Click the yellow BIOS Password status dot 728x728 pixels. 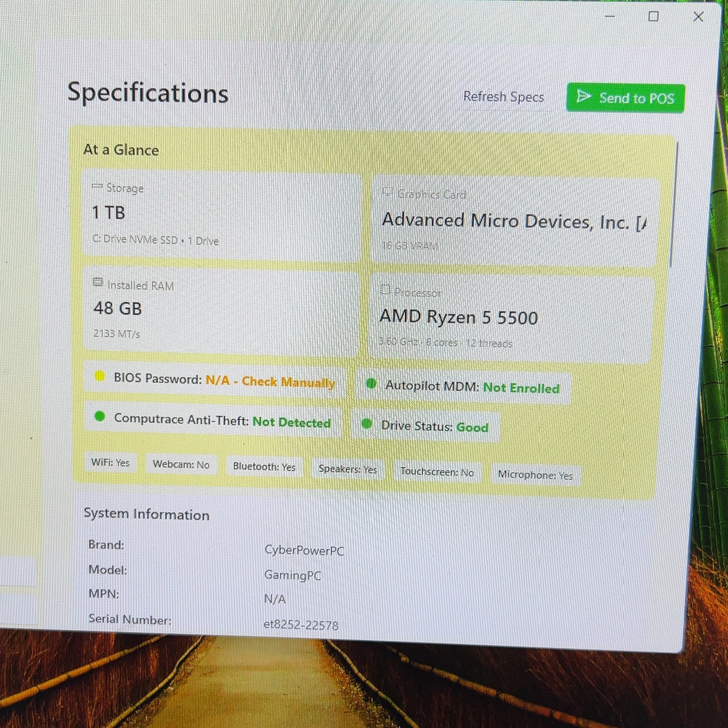click(99, 376)
